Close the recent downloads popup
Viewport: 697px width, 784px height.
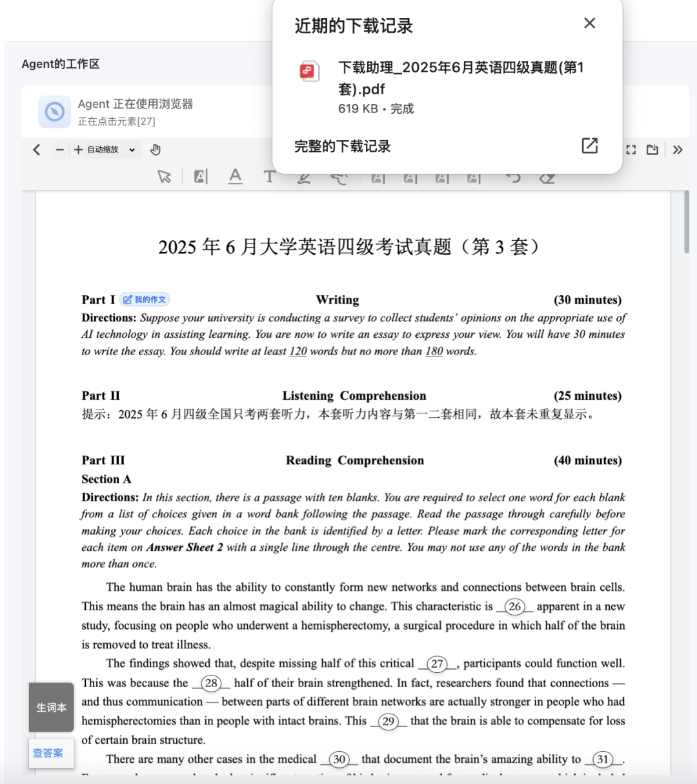pos(589,23)
